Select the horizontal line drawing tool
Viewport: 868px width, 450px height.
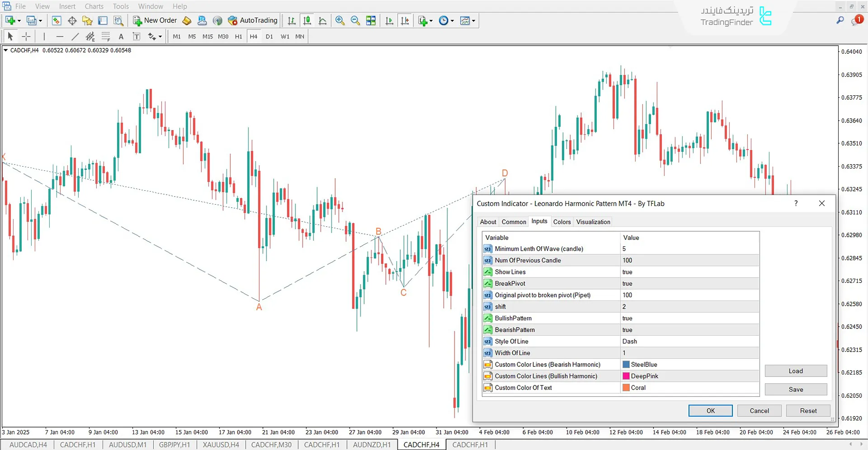point(60,36)
